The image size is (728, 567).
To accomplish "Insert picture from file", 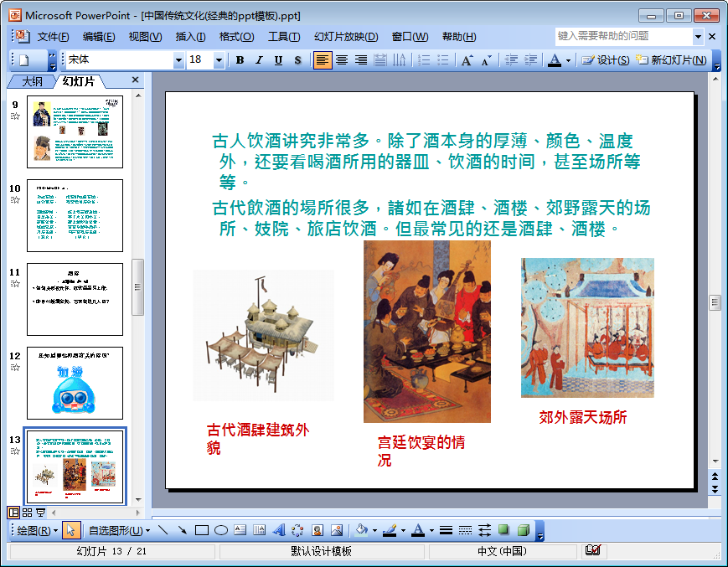I will pyautogui.click(x=337, y=530).
